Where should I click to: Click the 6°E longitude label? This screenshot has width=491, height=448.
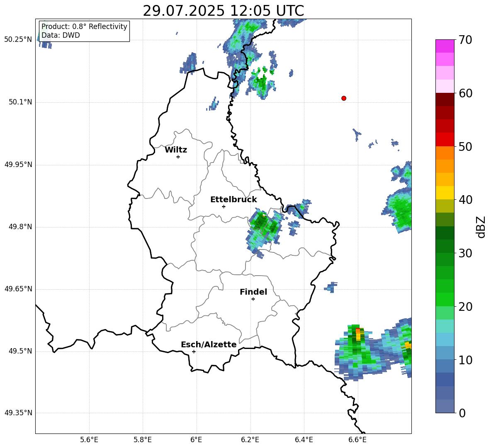[x=196, y=440]
